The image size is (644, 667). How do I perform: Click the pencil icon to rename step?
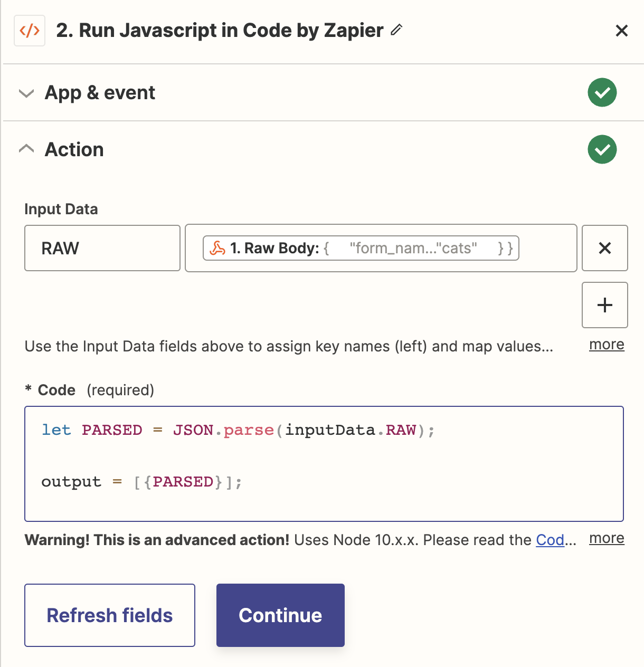coord(396,30)
